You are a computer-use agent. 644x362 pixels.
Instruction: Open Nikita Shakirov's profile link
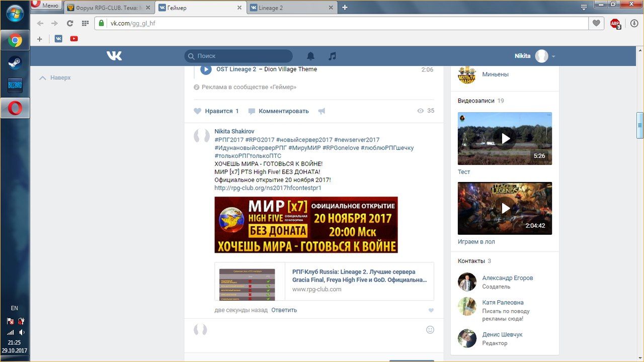(234, 131)
